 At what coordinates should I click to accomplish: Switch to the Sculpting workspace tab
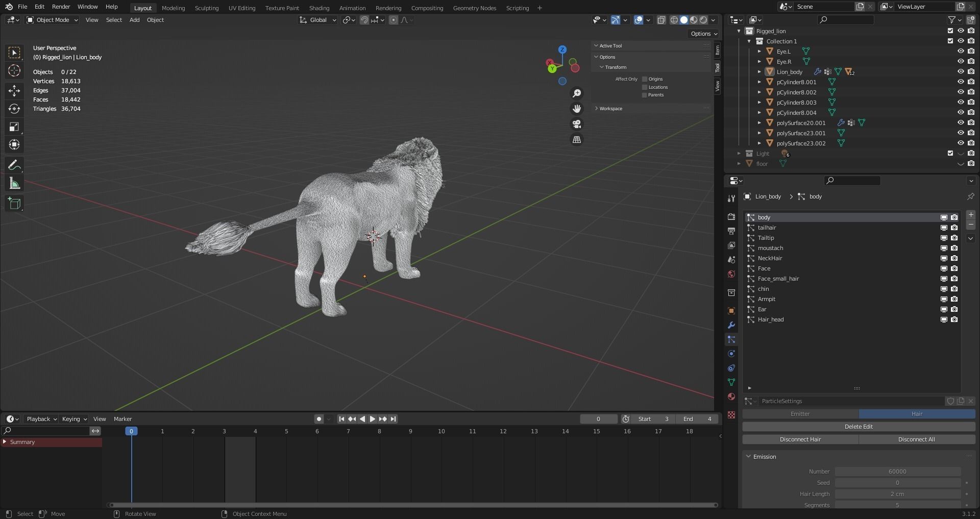tap(207, 8)
